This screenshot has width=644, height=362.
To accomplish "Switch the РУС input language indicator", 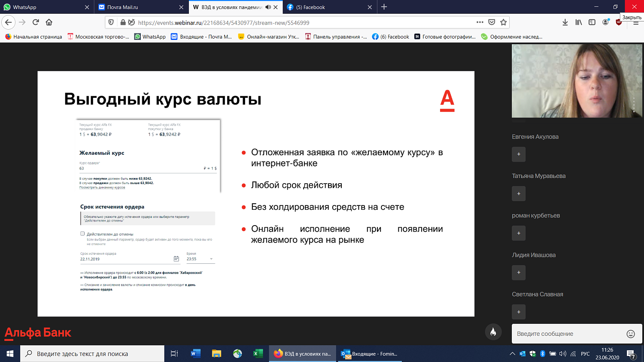I will coord(585,354).
